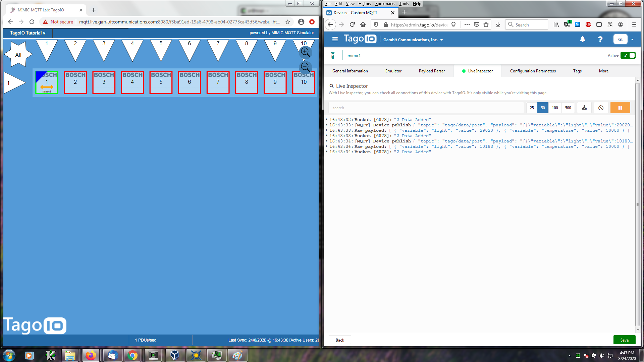Reload the Chrome MIMIC page

tap(32, 22)
